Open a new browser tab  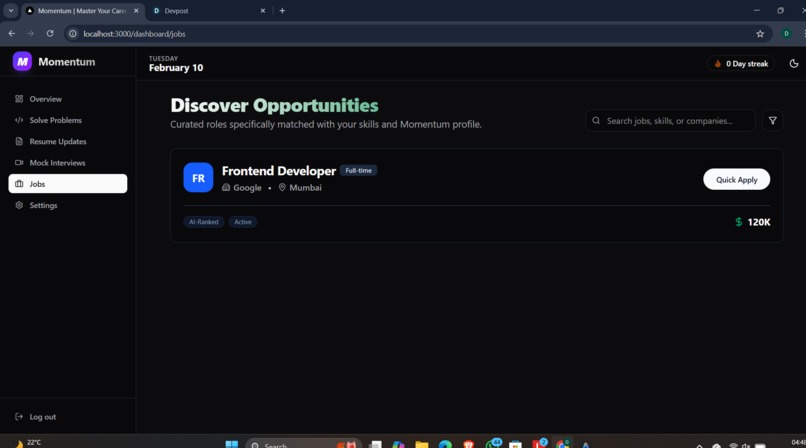(282, 11)
